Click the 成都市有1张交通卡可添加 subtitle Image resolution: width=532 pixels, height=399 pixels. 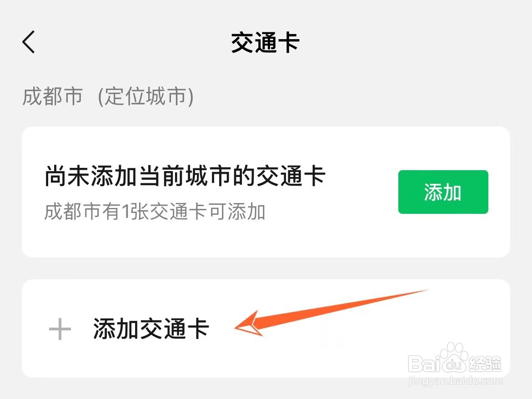click(x=155, y=212)
